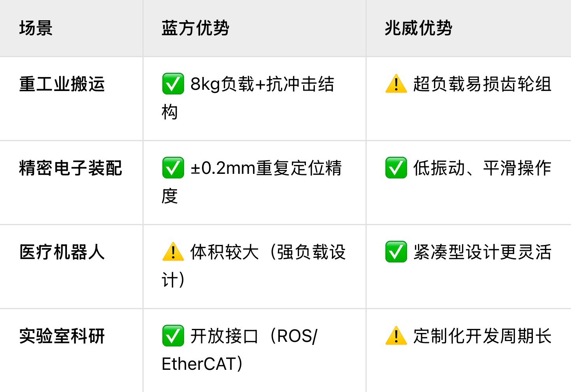Select the 场景 column header
Viewport: 571px width, 392px height.
[x=36, y=28]
